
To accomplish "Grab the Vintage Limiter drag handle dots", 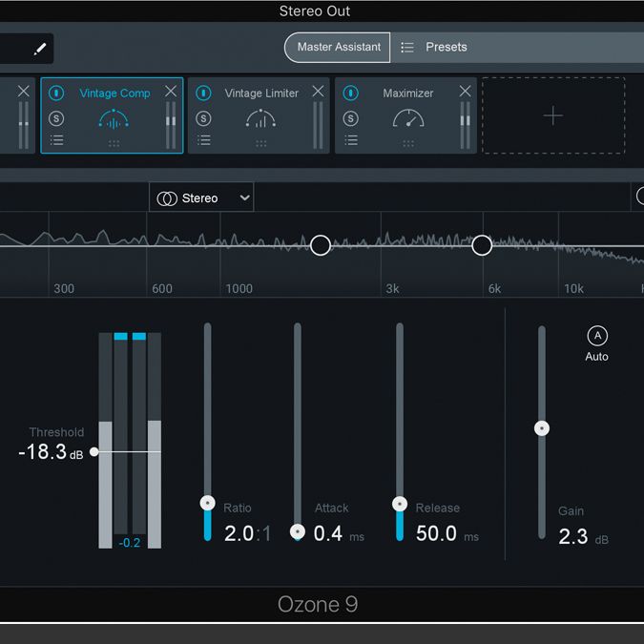I will [x=260, y=143].
